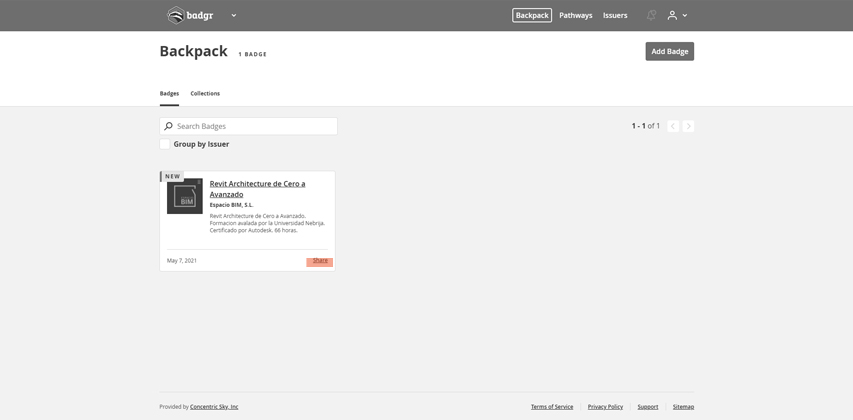Click the badge description mentioning Universidad Nebrija
The height and width of the screenshot is (420, 853).
click(x=267, y=223)
